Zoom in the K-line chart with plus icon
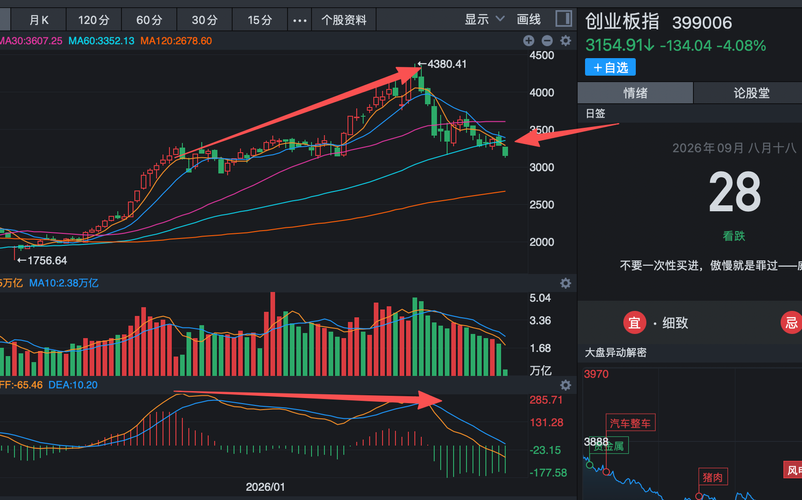This screenshot has width=802, height=500. coord(529,41)
